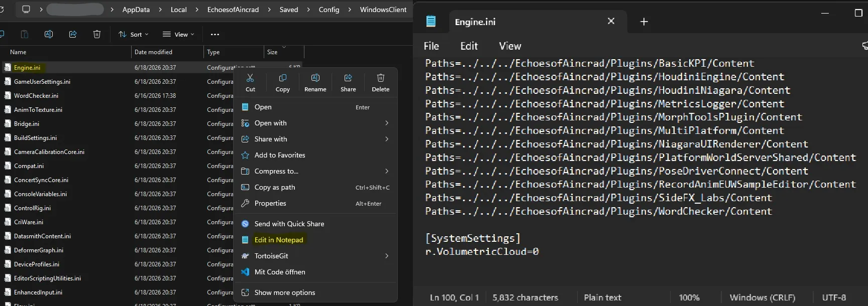Click the Local breadcrumb segment
868x306 pixels.
[179, 10]
